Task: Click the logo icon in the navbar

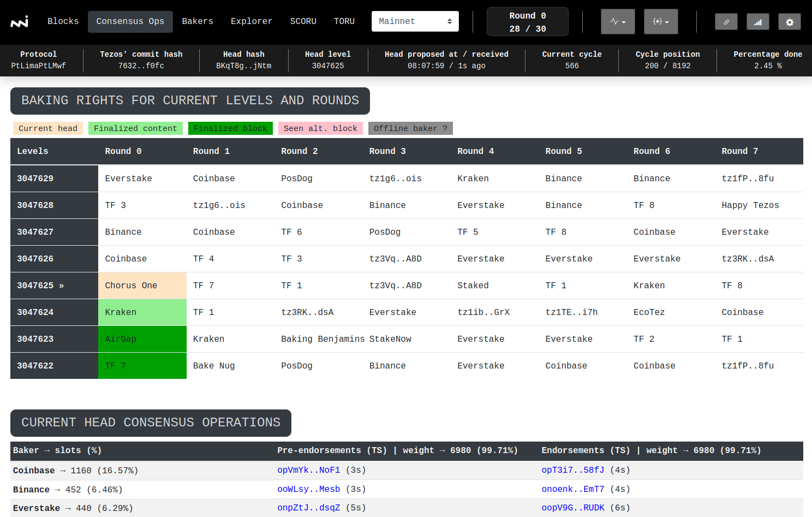Action: pos(20,22)
